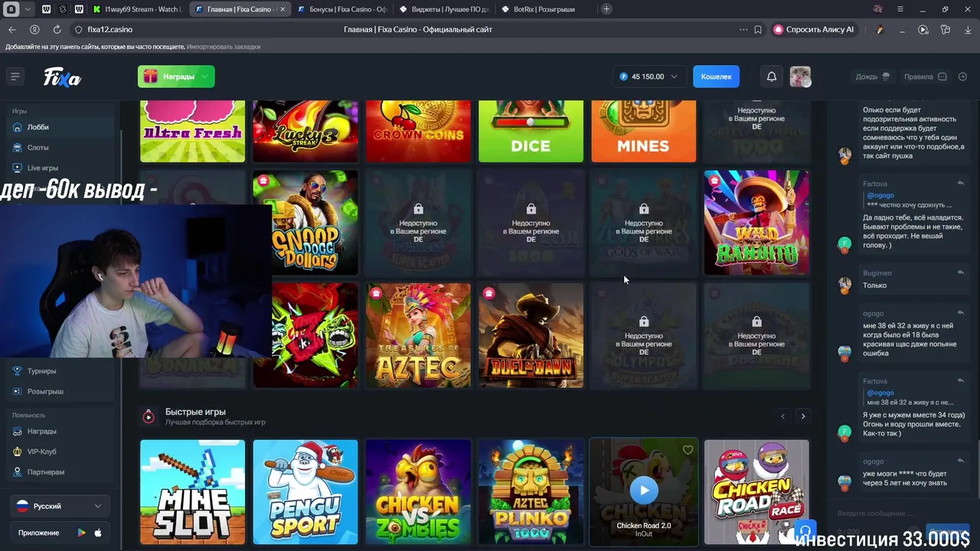
Task: Expand the 45 150.00 balance dropdown
Action: [648, 77]
